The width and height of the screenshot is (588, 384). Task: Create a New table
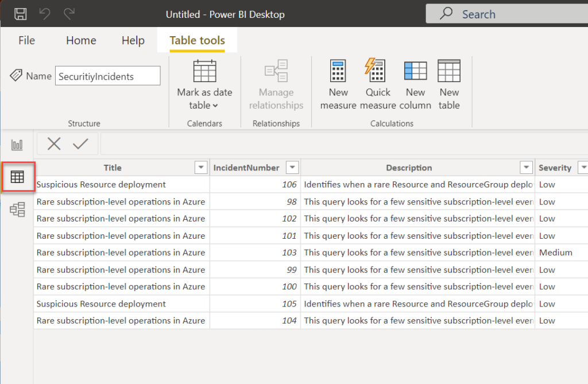[449, 85]
